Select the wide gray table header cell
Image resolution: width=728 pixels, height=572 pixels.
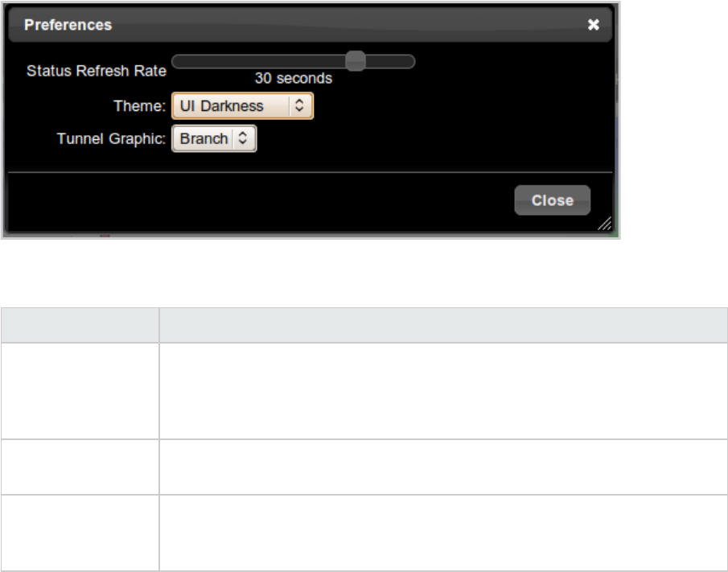tap(443, 325)
